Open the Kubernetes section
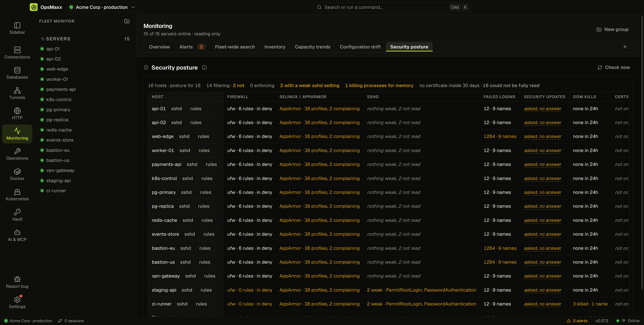Viewport: 644px width, 325px height. click(x=17, y=195)
